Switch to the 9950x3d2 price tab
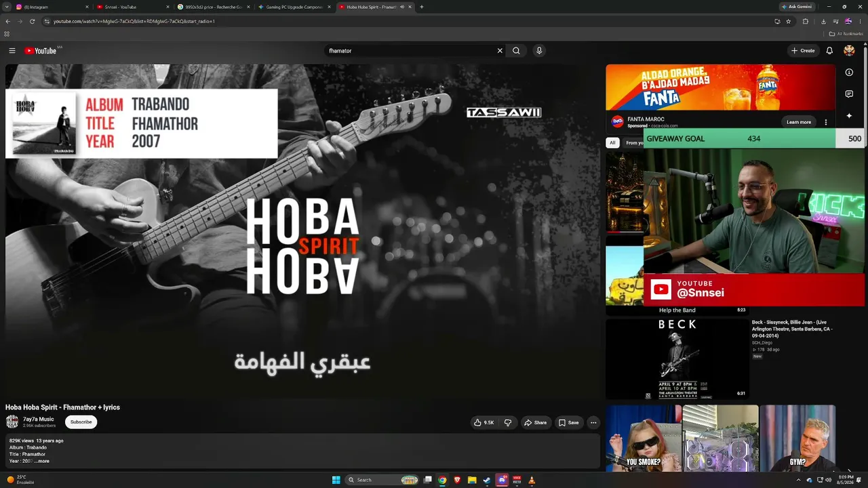Screen dimensions: 868x488 click(214, 7)
